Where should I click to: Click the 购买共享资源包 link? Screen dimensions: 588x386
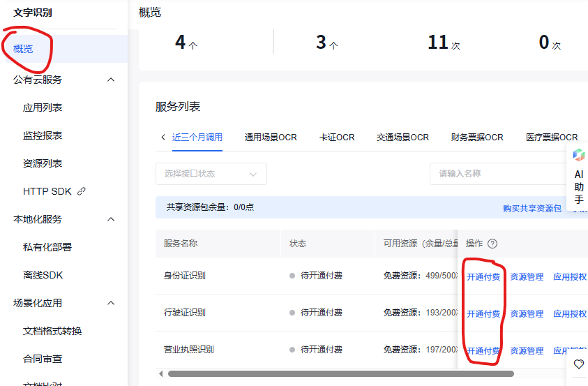(532, 208)
